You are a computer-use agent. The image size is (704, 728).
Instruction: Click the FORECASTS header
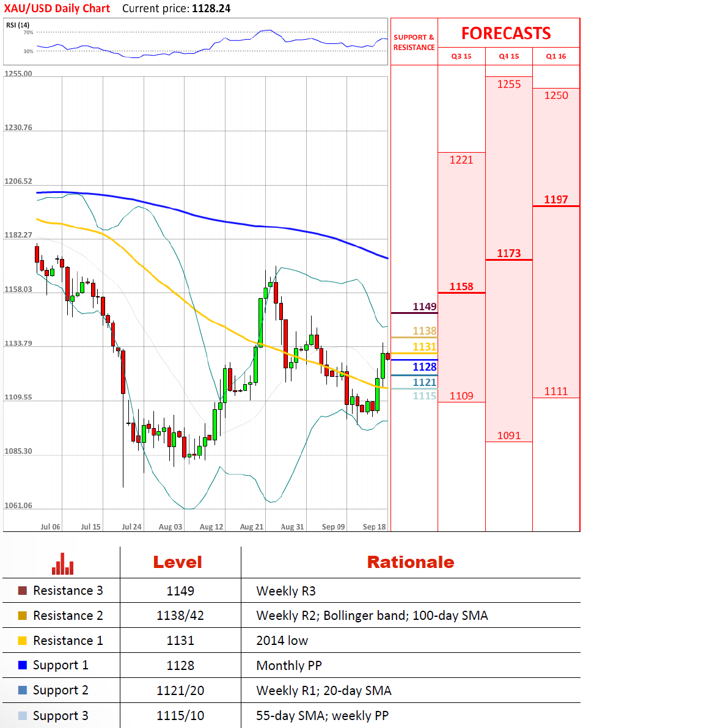coord(506,34)
